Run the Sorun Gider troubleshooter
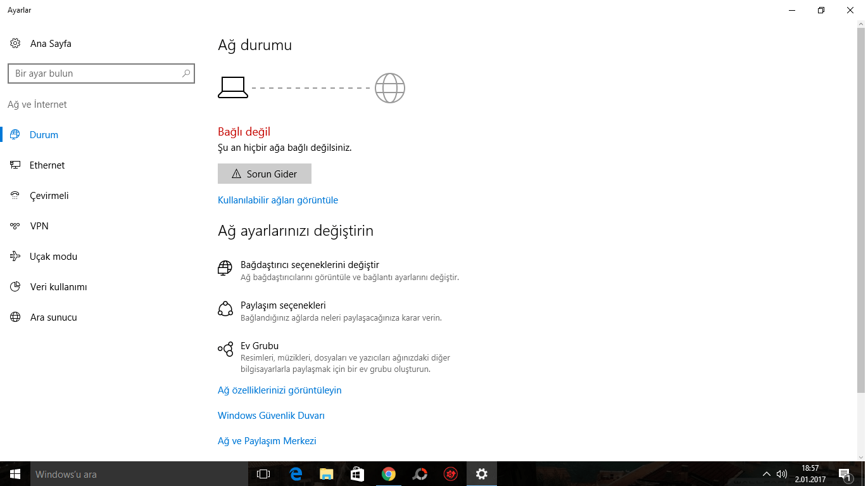Screen dimensions: 868x486 264,173
